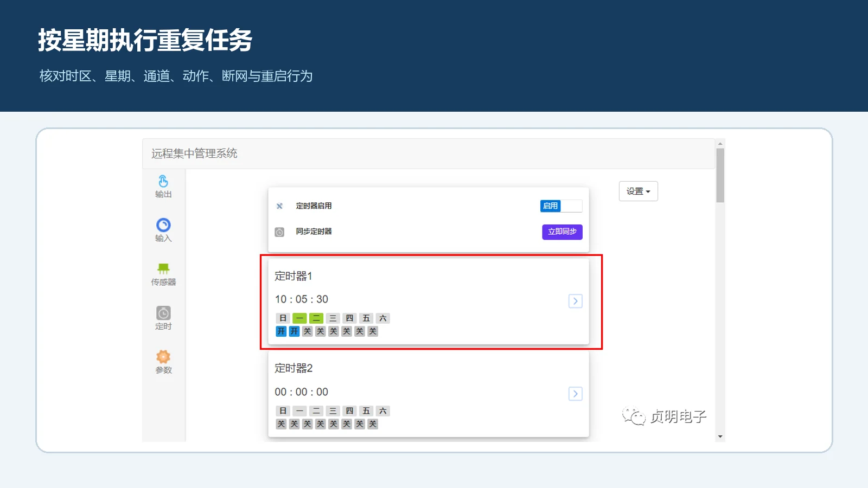Click the 定时器2 title

point(293,368)
